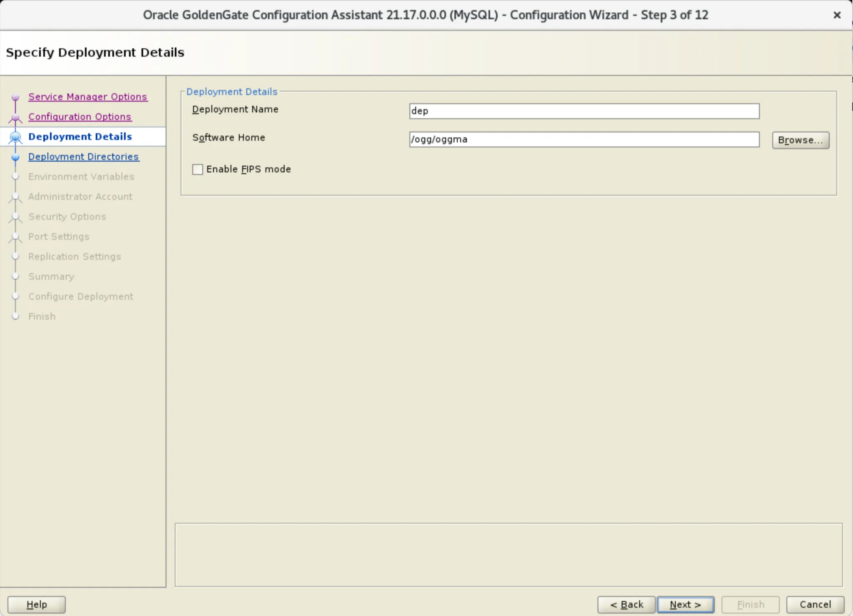853x616 pixels.
Task: Open the Deployment Directories page
Action: [83, 156]
